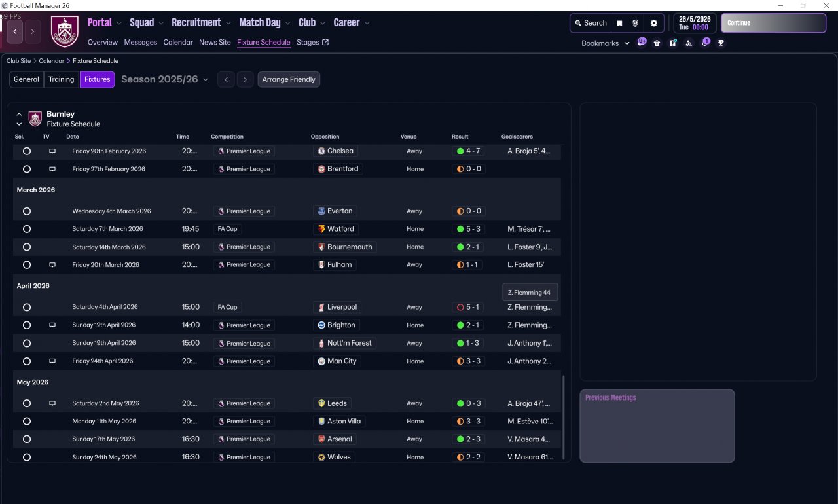Switch to the Training tab

pos(61,80)
